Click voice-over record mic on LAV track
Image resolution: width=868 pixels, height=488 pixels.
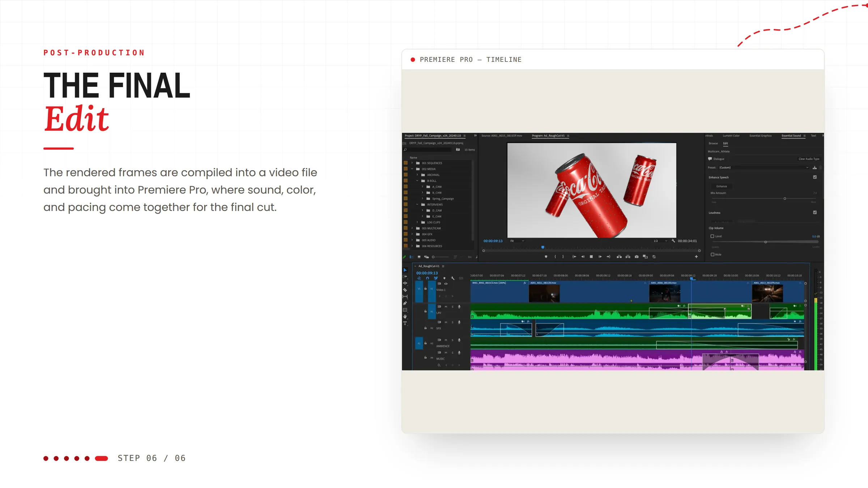459,307
